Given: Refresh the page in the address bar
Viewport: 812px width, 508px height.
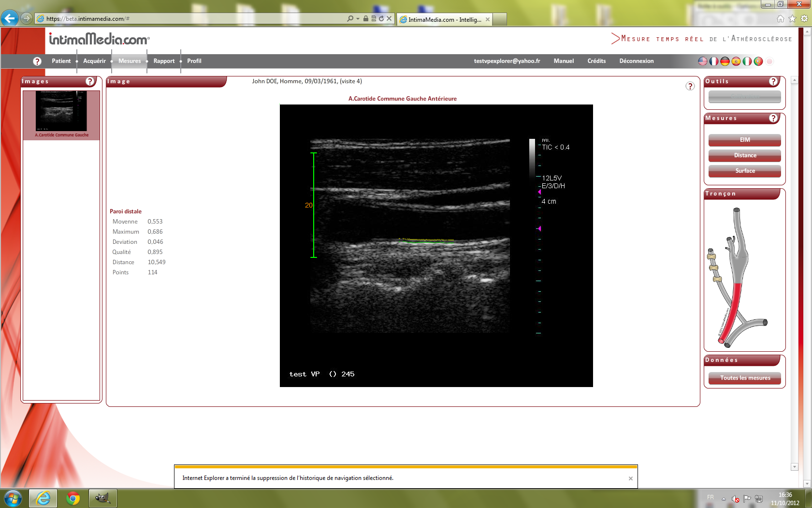Looking at the screenshot, I should coord(381,18).
